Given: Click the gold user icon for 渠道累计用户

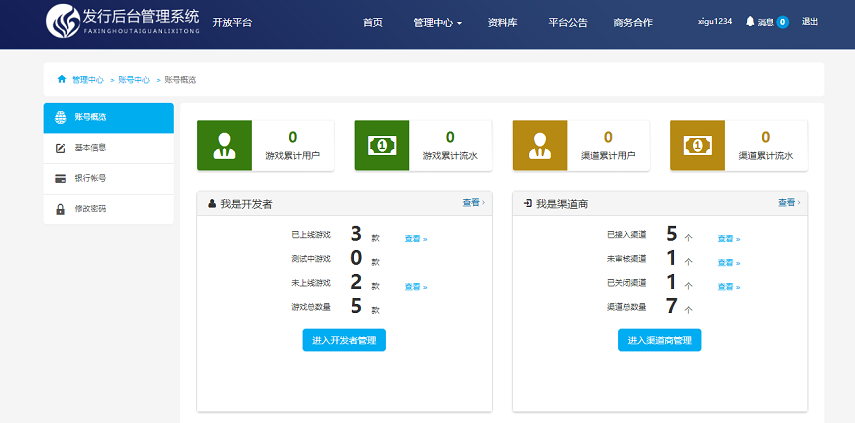Looking at the screenshot, I should [x=540, y=145].
